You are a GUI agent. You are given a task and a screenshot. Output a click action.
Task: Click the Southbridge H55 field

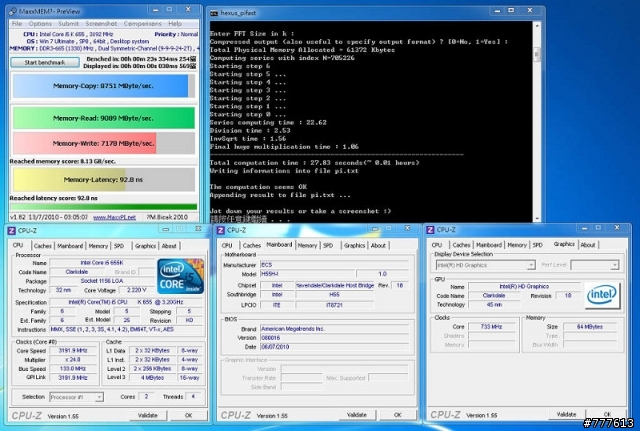(334, 294)
